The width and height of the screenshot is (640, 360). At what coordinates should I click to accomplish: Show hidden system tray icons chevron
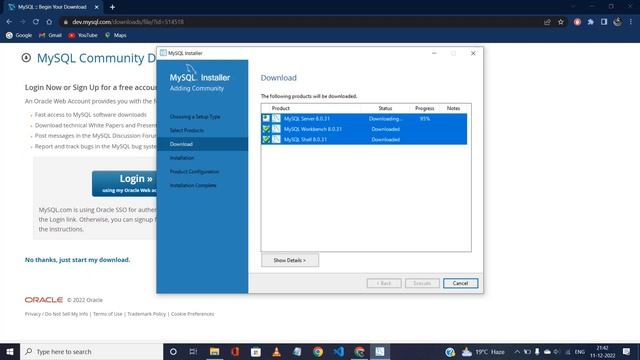click(x=517, y=351)
